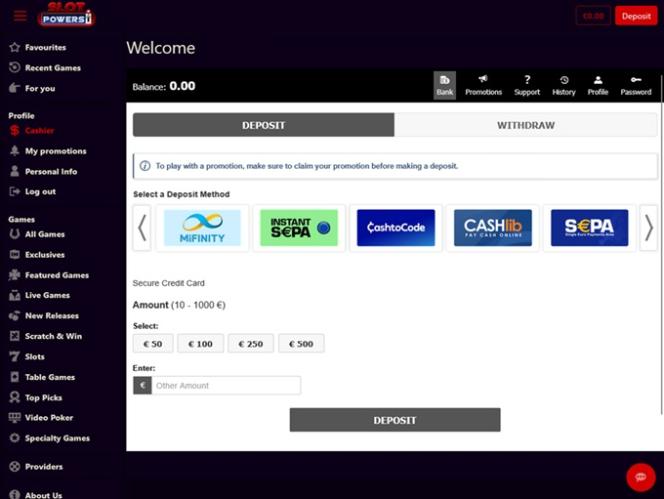The image size is (664, 499).
Task: Open the hamburger menu icon
Action: pyautogui.click(x=20, y=16)
